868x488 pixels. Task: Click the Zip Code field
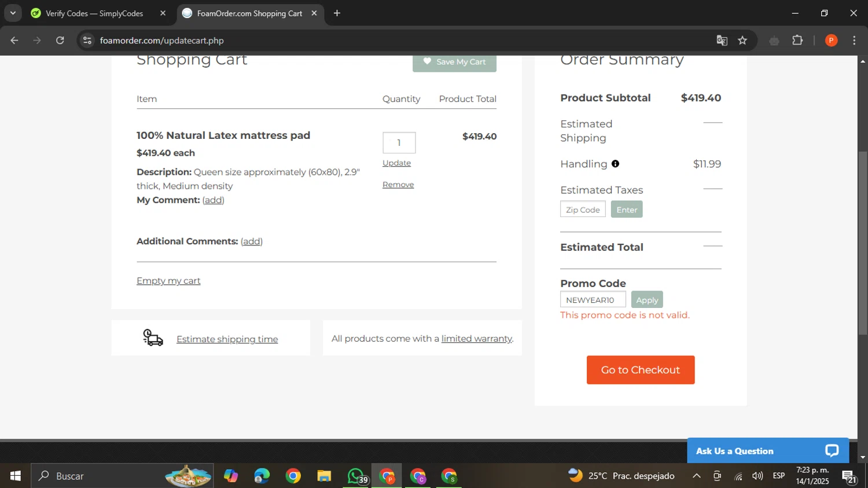[x=583, y=210]
